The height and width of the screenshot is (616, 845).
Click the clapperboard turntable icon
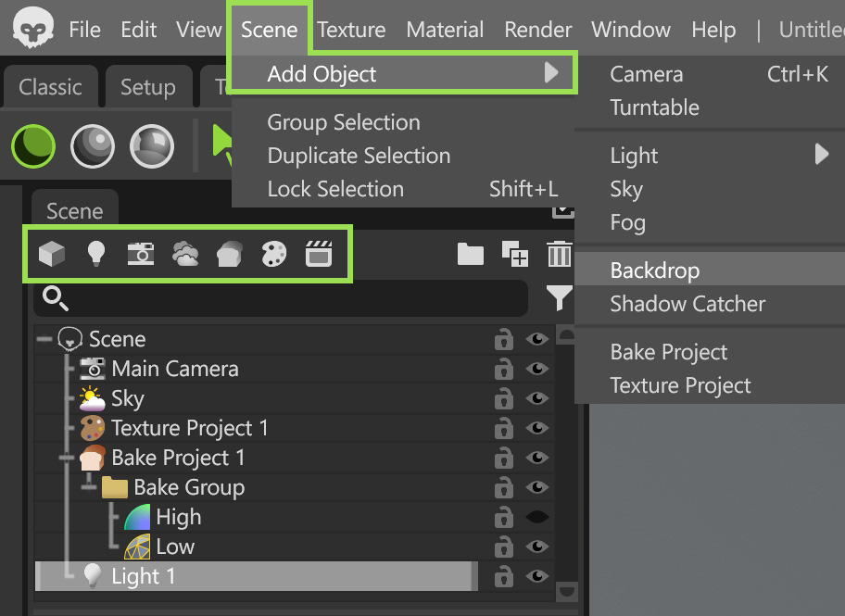pyautogui.click(x=319, y=254)
